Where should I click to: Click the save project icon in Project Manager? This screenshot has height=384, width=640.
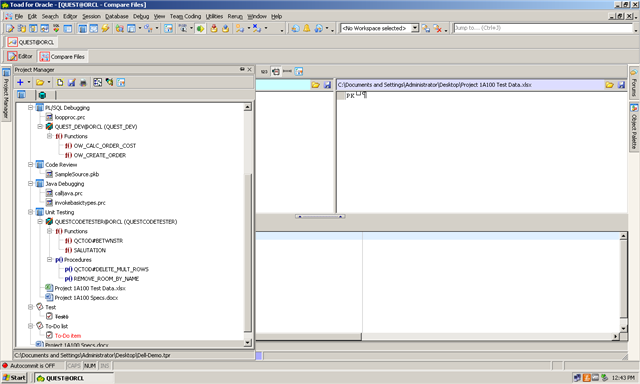71,82
